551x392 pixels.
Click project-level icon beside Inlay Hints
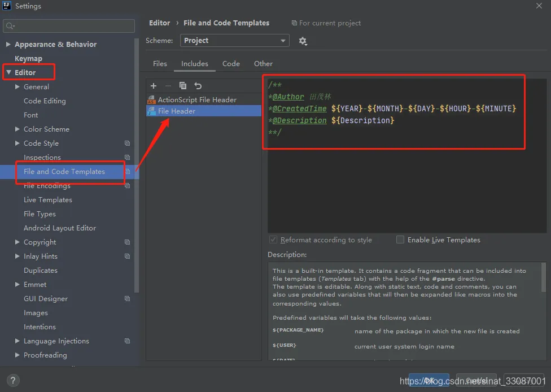click(127, 256)
